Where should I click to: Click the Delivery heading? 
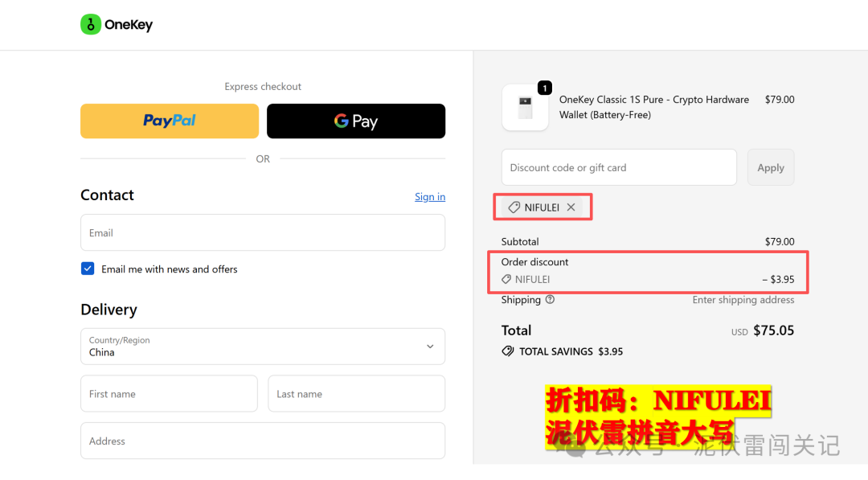click(108, 310)
